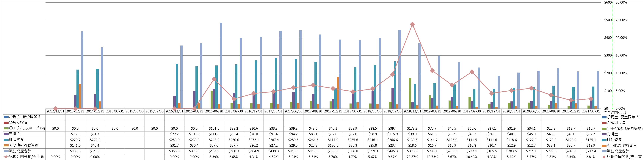Select the cell showing $33.1

pyautogui.click(x=551, y=145)
